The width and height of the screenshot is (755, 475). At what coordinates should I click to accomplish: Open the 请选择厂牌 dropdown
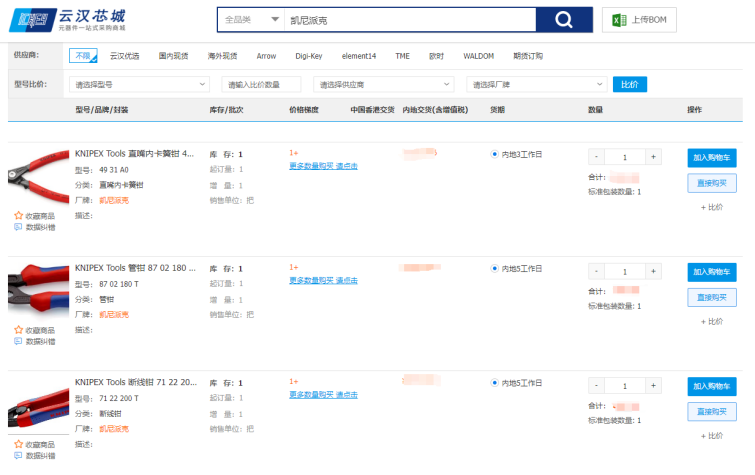coord(536,84)
